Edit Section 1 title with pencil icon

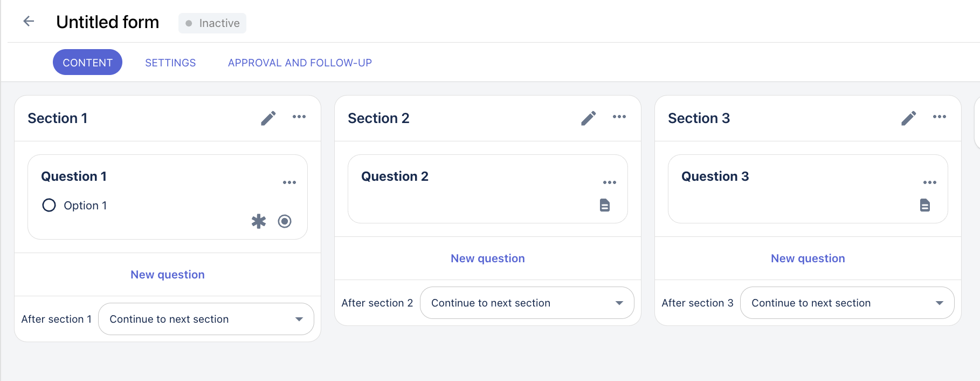(x=268, y=118)
